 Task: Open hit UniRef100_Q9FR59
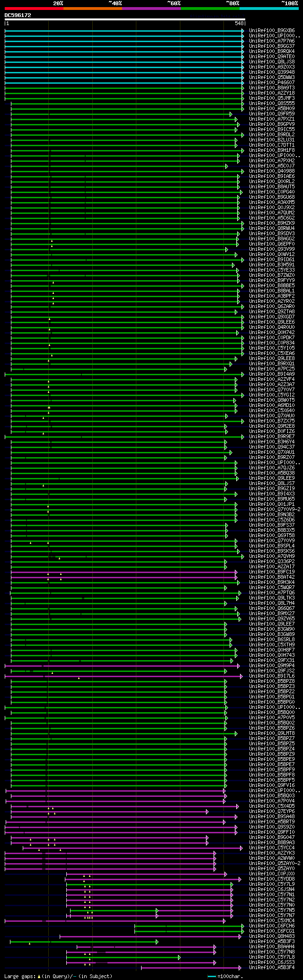[272, 114]
